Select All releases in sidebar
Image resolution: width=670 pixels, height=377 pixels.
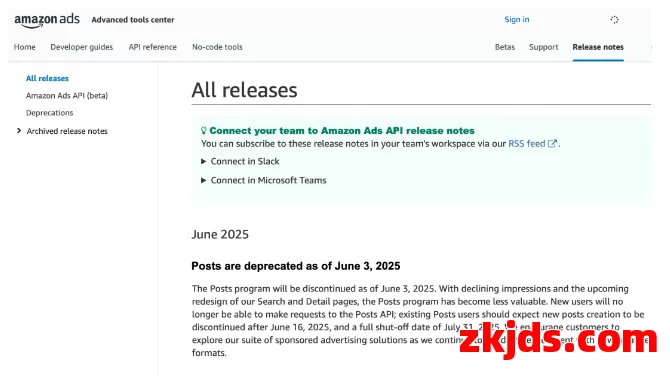47,78
